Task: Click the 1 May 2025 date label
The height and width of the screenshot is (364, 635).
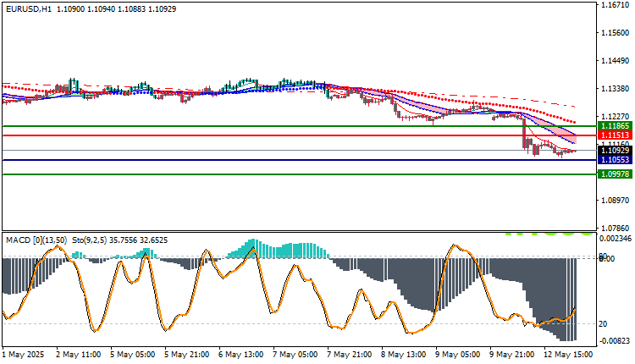Action: click(23, 355)
